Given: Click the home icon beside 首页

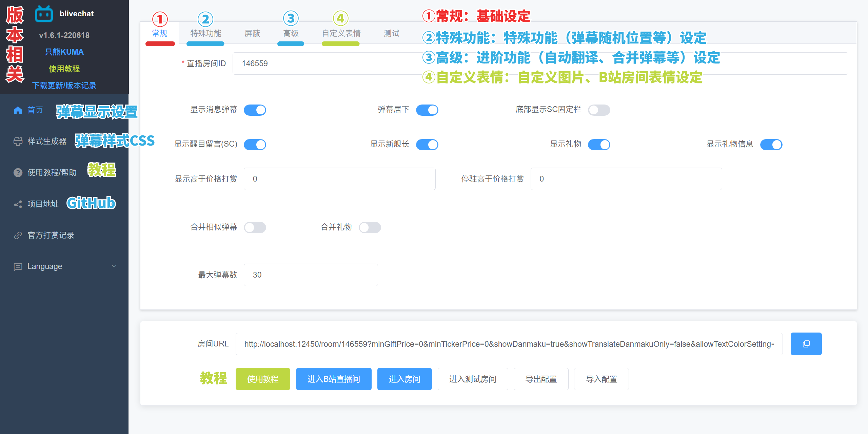Looking at the screenshot, I should (18, 110).
